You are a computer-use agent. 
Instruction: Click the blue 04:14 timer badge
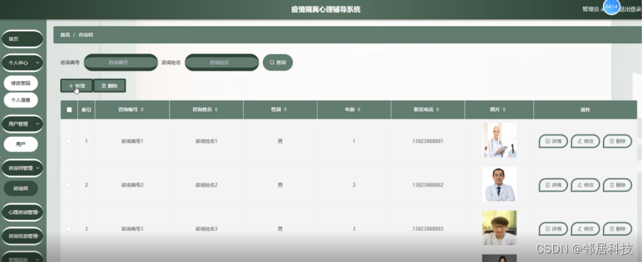pyautogui.click(x=611, y=7)
